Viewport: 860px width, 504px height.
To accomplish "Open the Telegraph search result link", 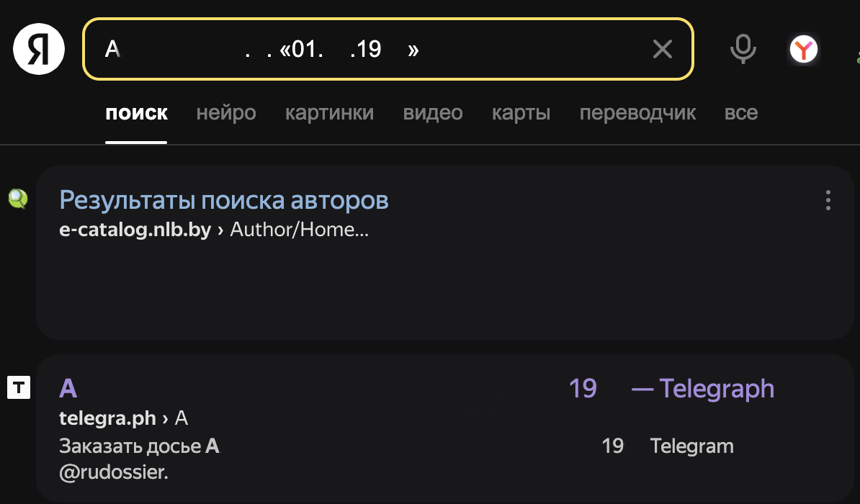I will pyautogui.click(x=360, y=388).
